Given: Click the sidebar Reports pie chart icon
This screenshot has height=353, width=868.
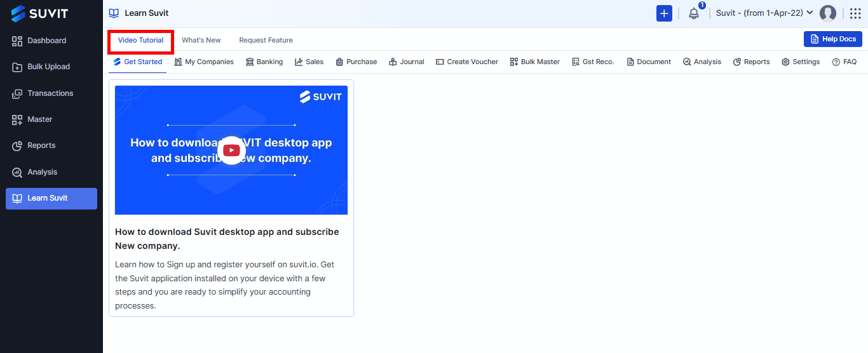Looking at the screenshot, I should click(17, 145).
